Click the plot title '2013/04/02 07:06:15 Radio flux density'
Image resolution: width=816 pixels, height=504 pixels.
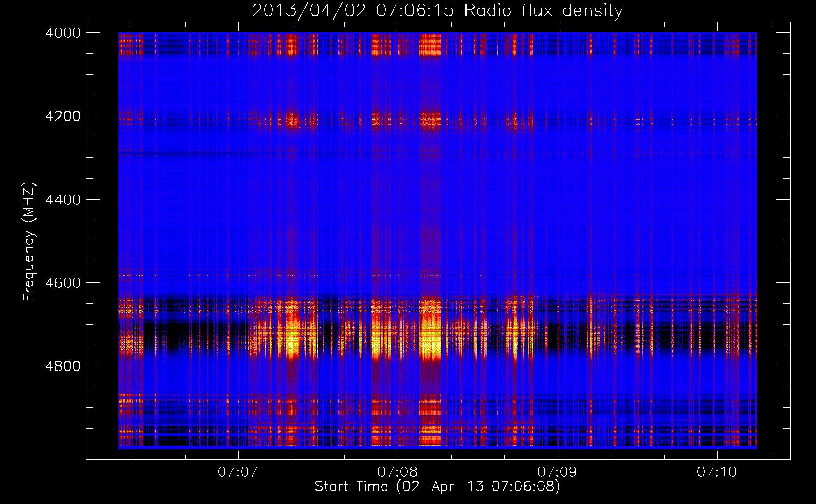pyautogui.click(x=437, y=11)
